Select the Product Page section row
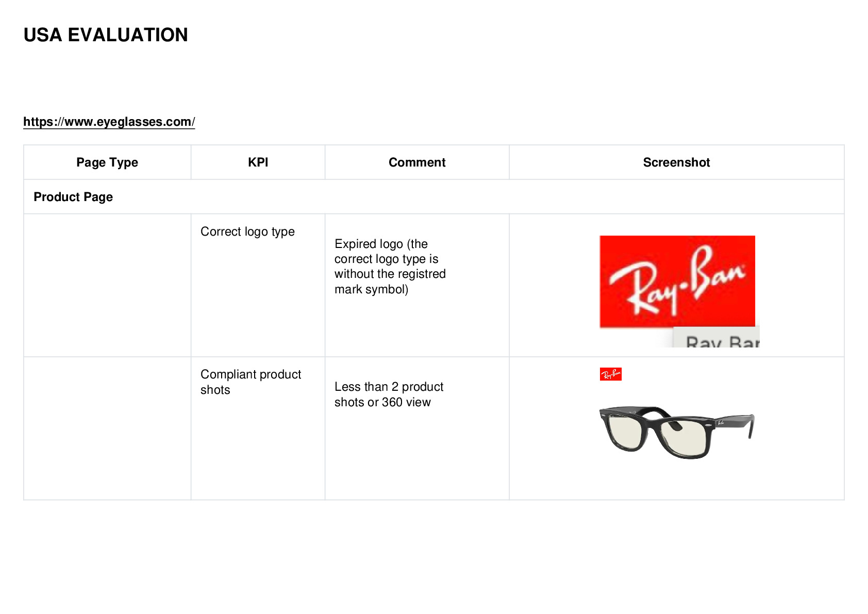 coord(434,197)
